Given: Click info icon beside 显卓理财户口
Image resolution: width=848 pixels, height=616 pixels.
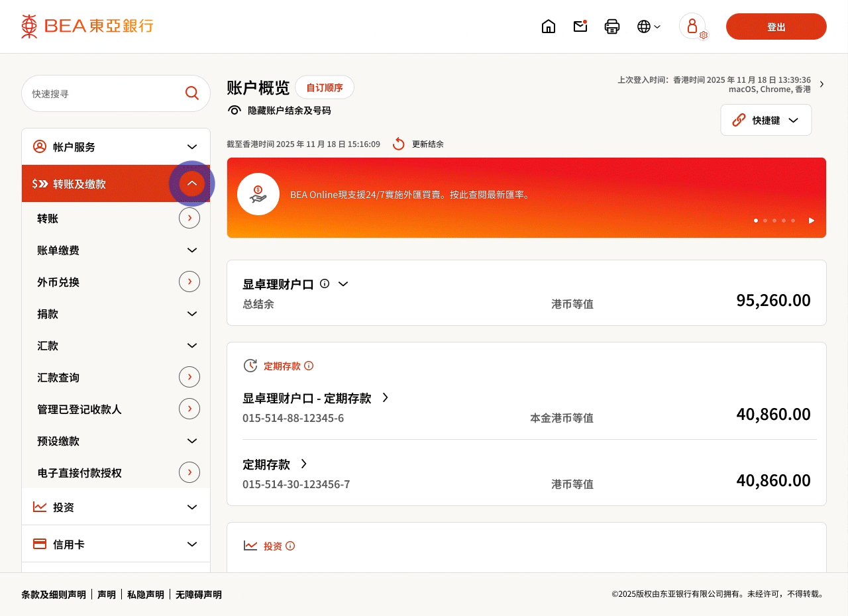Looking at the screenshot, I should point(325,283).
